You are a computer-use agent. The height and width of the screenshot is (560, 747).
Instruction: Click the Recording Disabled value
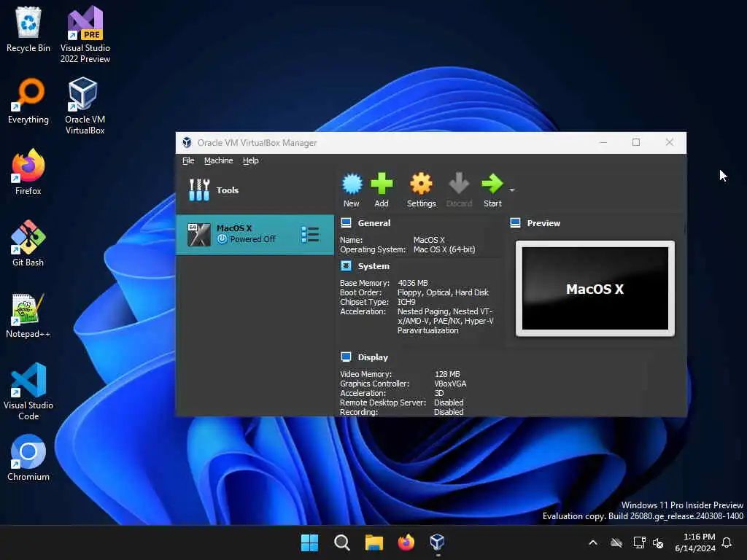coord(449,413)
